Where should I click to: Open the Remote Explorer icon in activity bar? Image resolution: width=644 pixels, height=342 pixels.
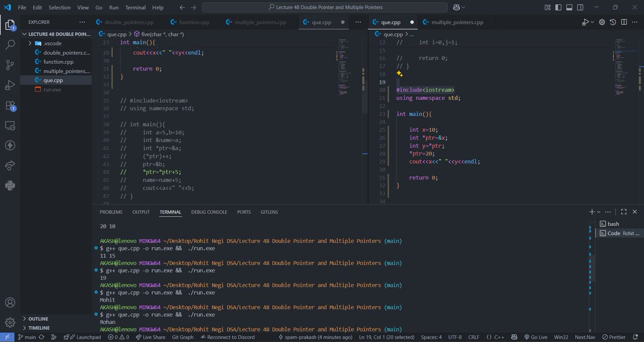pos(10,125)
